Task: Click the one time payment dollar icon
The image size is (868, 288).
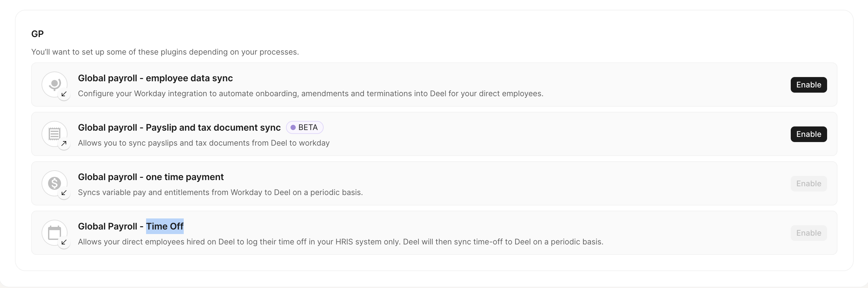Action: click(x=54, y=183)
